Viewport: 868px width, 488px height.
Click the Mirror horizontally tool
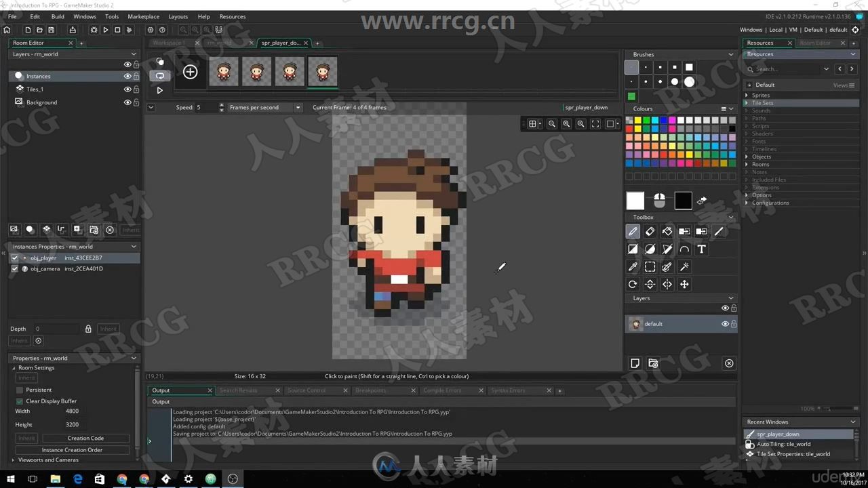pyautogui.click(x=667, y=285)
